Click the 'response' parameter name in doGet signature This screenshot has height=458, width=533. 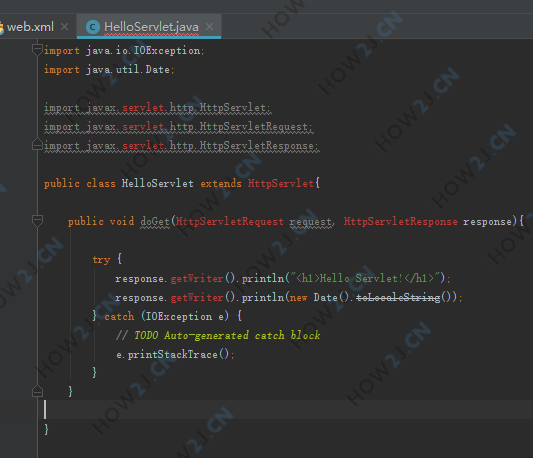(x=487, y=222)
